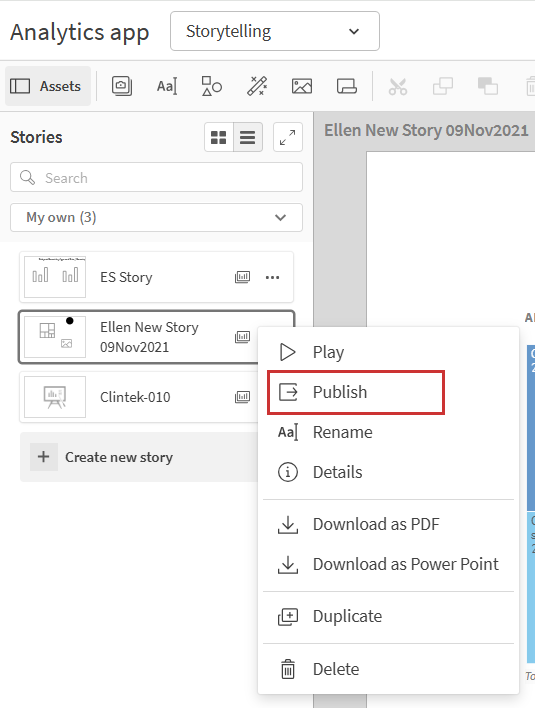The image size is (535, 708).
Task: Open ES Story more options menu
Action: (272, 277)
